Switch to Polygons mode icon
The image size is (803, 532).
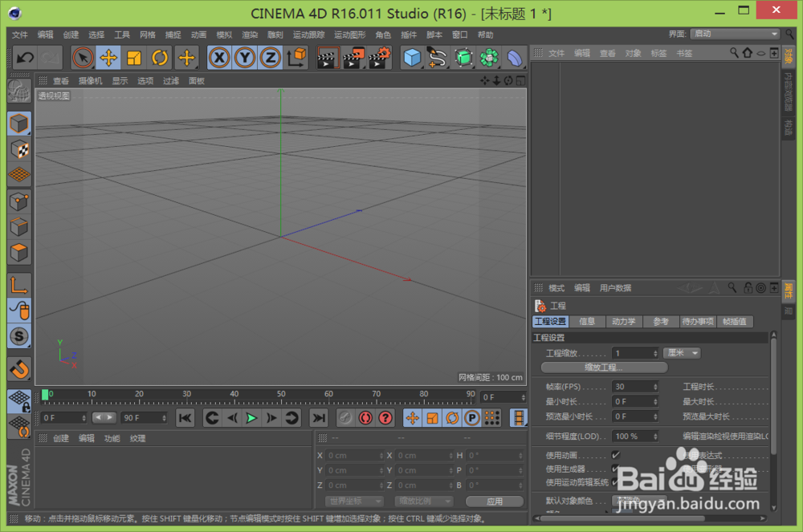19,253
